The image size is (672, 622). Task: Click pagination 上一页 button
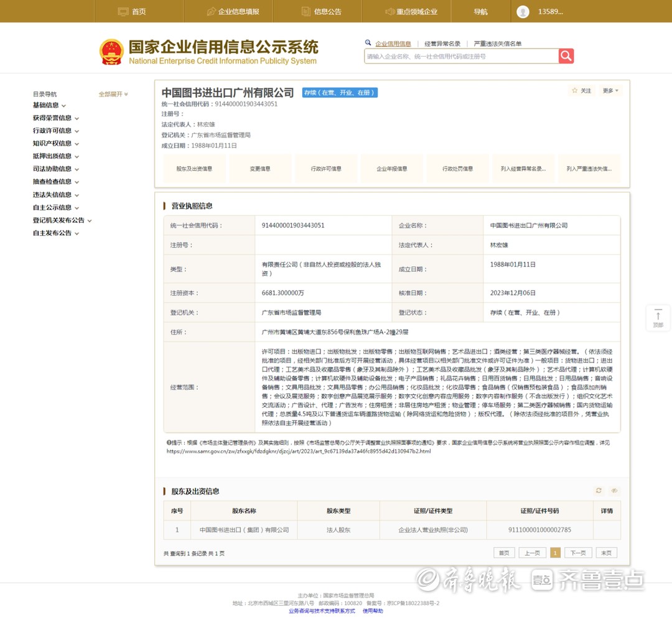point(532,553)
